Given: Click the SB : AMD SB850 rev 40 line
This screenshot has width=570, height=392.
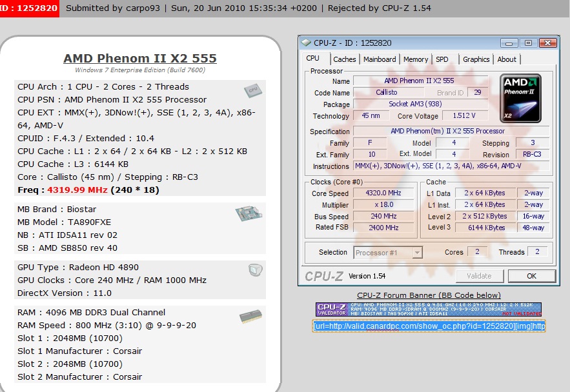Looking at the screenshot, I should click(x=67, y=248).
